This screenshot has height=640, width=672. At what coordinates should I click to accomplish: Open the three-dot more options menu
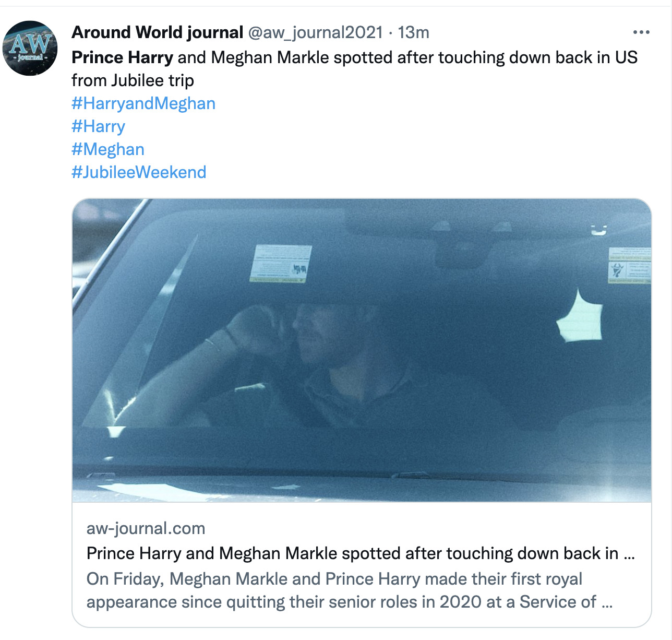click(641, 32)
